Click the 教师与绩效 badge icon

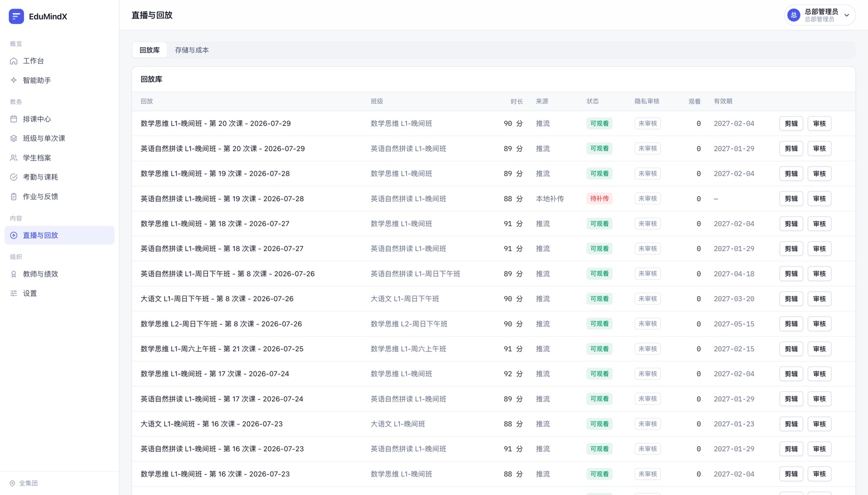tap(14, 274)
